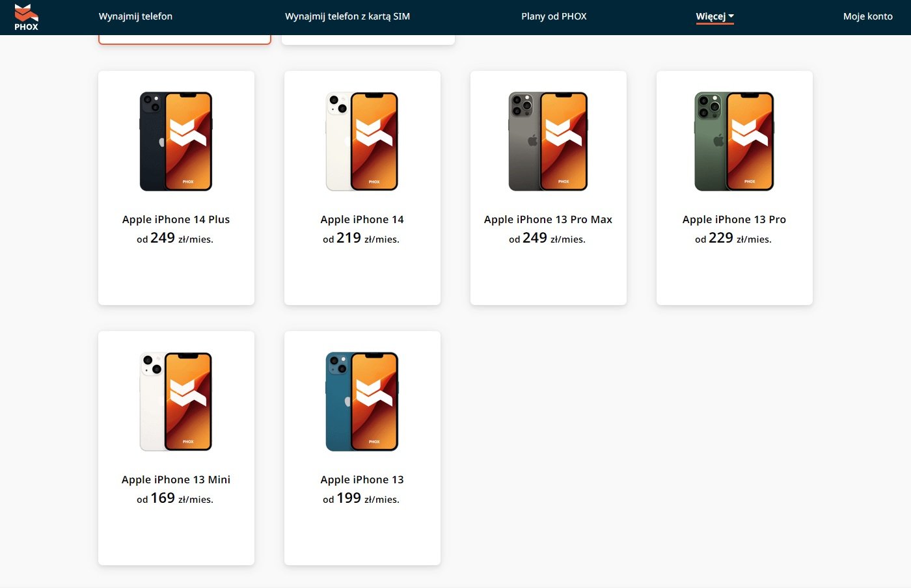Screen dimensions: 911x588
Task: Open the Apple iPhone 13 Mini title
Action: (x=176, y=479)
